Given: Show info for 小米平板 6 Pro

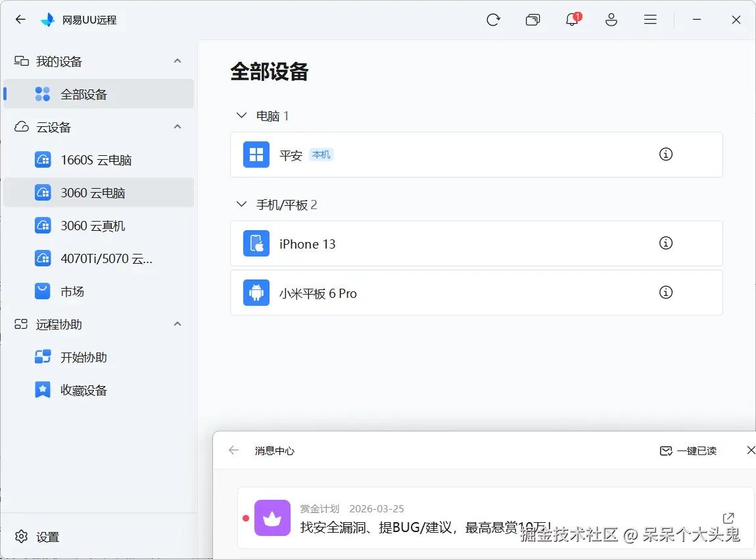Looking at the screenshot, I should pyautogui.click(x=665, y=292).
